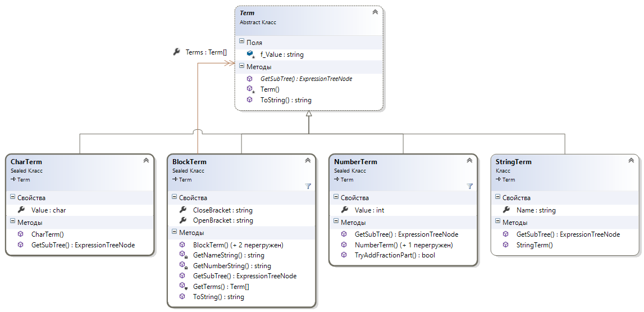This screenshot has width=644, height=312.
Task: Click the GetSubTree icon in NumberTerm
Action: click(x=344, y=234)
